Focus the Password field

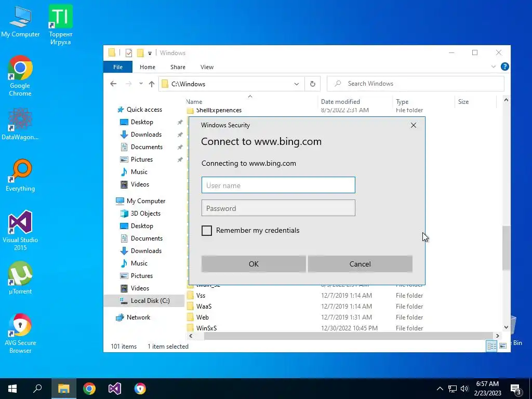(278, 208)
